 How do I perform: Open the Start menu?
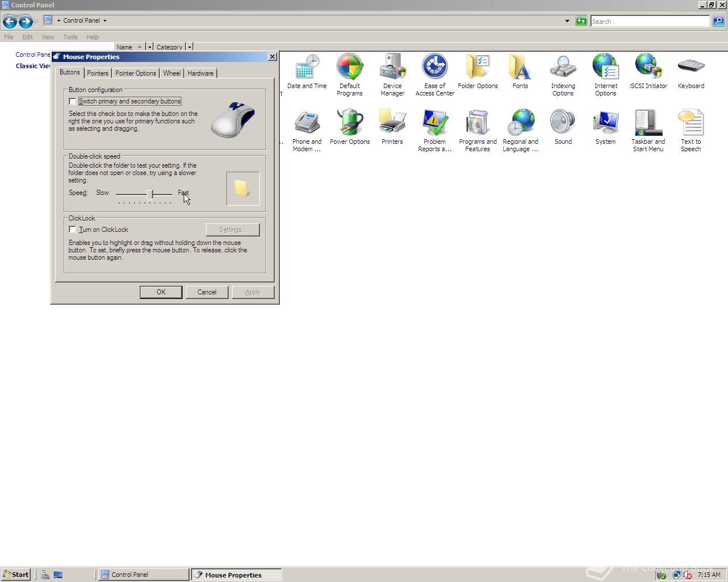coord(15,575)
